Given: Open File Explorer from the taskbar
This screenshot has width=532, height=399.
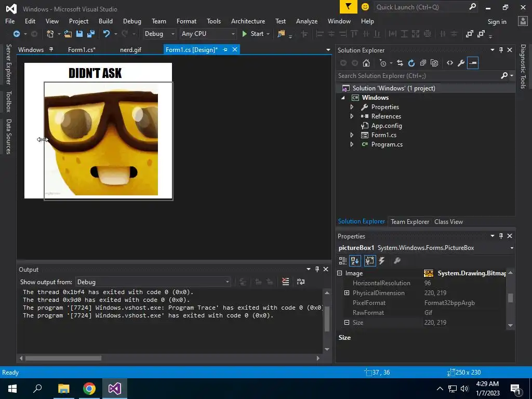Looking at the screenshot, I should pyautogui.click(x=63, y=389).
